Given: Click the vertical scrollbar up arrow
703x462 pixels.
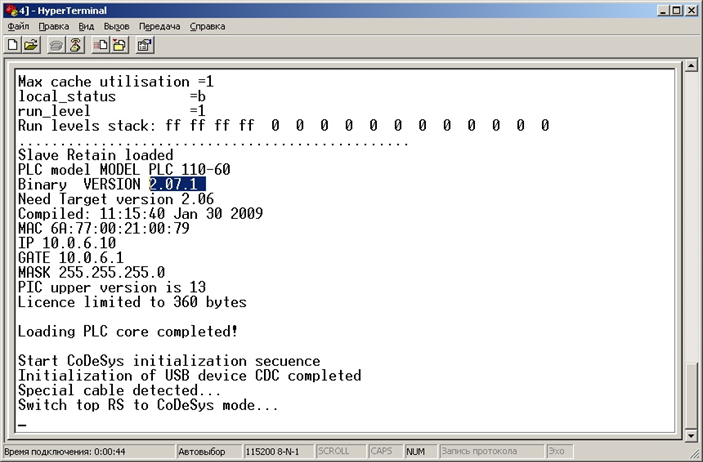Looking at the screenshot, I should 690,67.
